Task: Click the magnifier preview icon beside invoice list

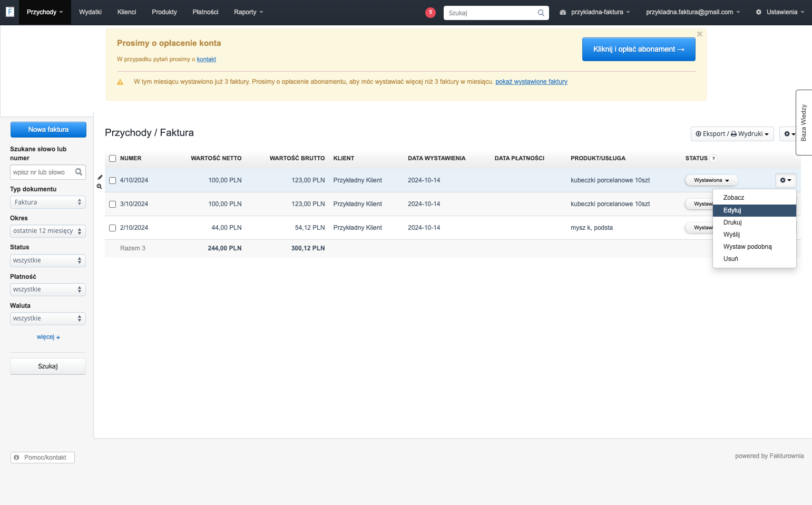Action: [x=100, y=187]
